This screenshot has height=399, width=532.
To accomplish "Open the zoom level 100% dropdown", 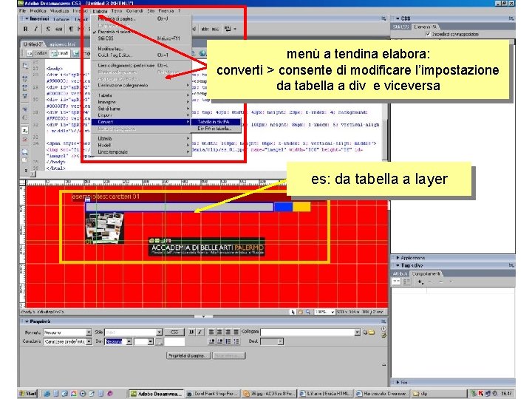I will tap(332, 312).
